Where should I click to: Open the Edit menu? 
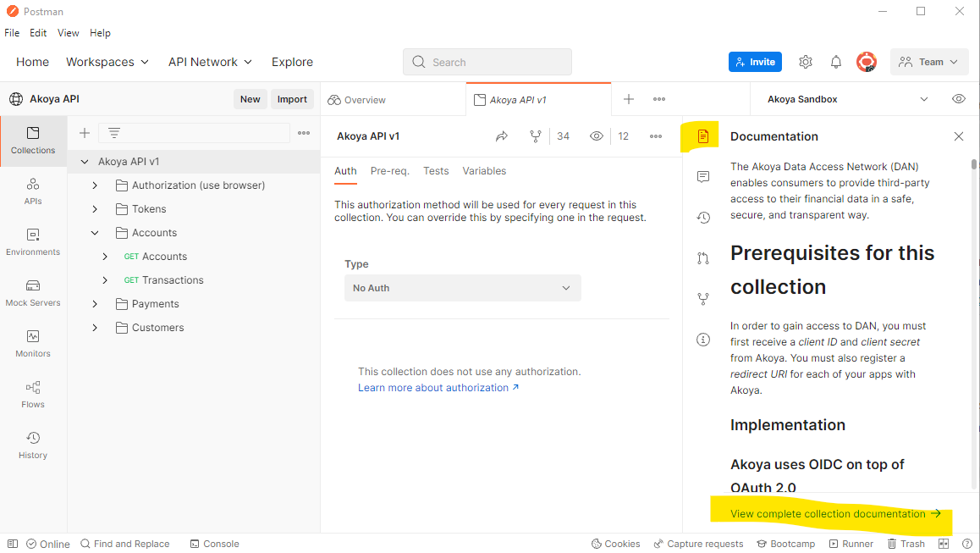point(38,33)
